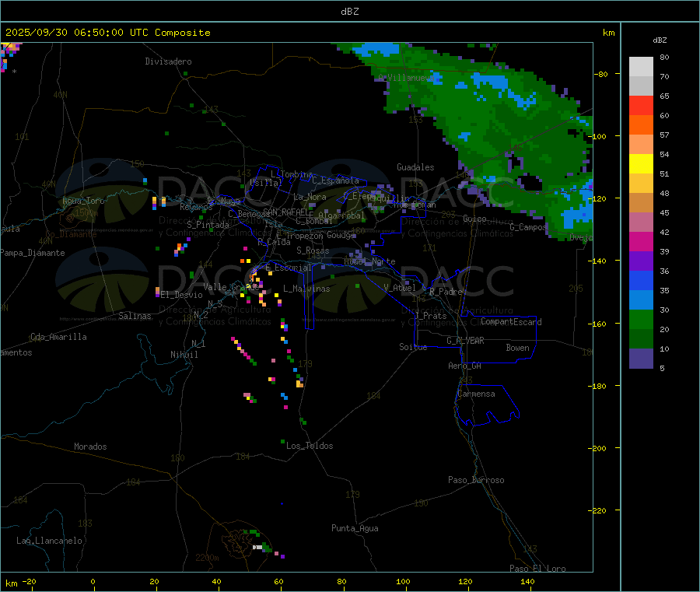Select the 'Agua_Toro' place label

83,201
